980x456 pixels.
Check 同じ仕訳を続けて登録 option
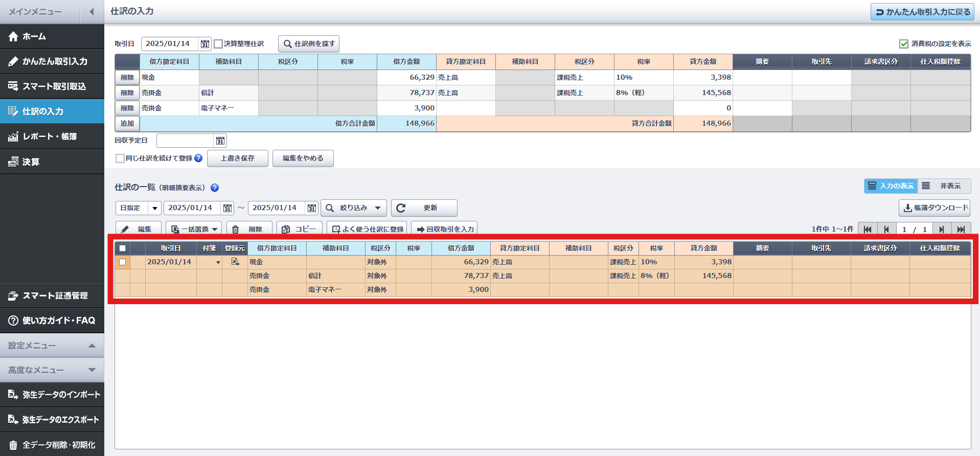coord(120,158)
